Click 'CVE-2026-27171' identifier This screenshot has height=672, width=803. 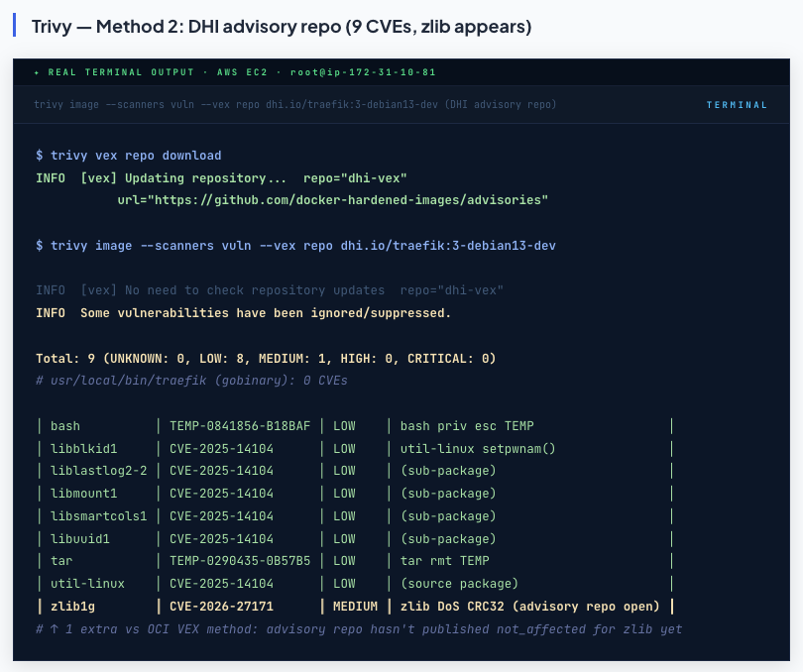(x=221, y=607)
